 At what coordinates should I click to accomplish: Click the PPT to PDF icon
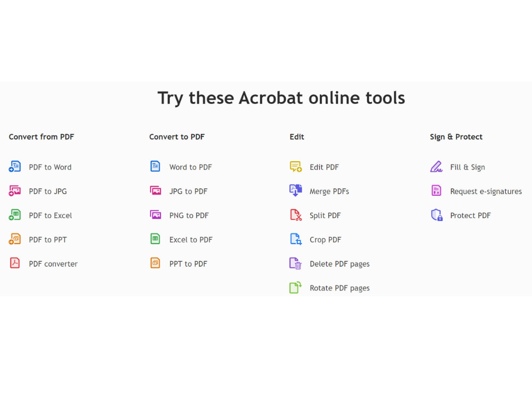[x=155, y=263]
